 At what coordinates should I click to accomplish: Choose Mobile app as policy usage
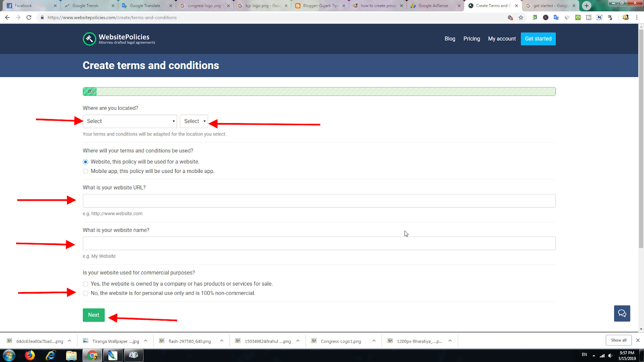click(85, 171)
